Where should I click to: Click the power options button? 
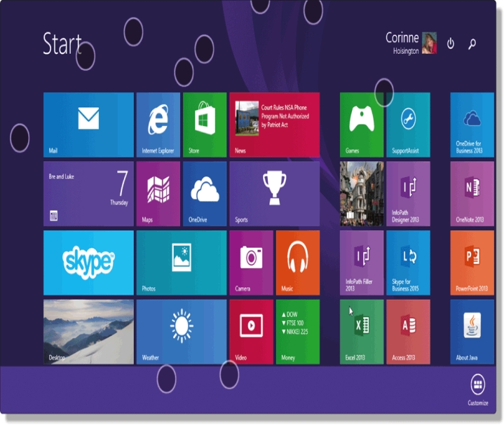click(x=451, y=43)
